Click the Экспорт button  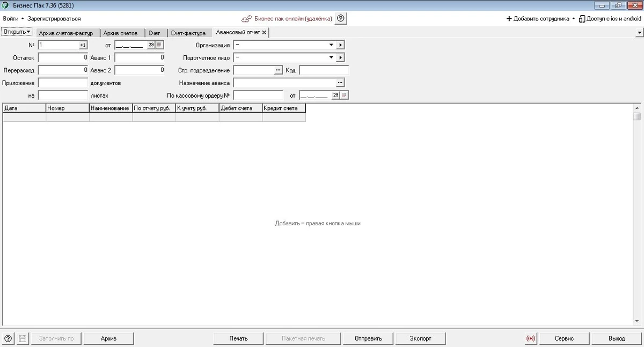pos(420,338)
